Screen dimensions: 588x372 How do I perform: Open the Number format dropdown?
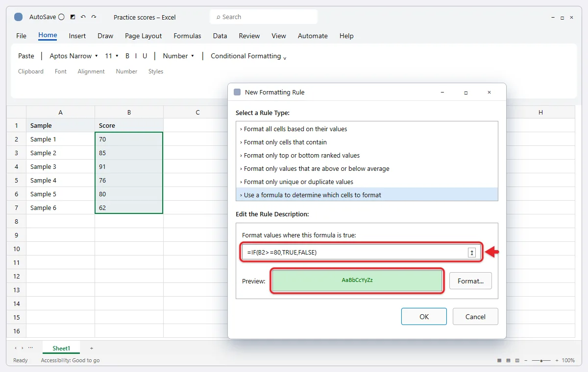tap(179, 56)
